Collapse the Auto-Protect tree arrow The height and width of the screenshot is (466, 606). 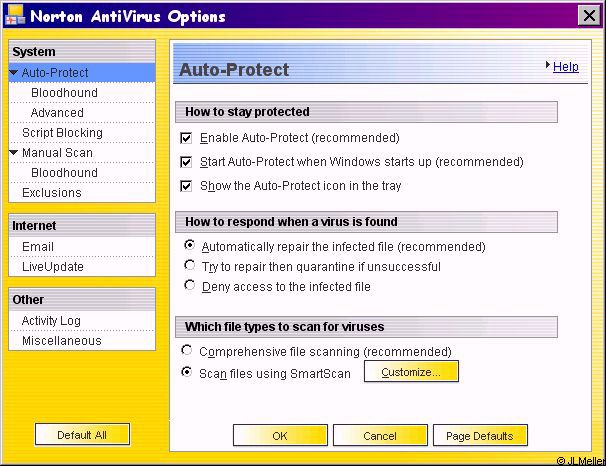(14, 72)
